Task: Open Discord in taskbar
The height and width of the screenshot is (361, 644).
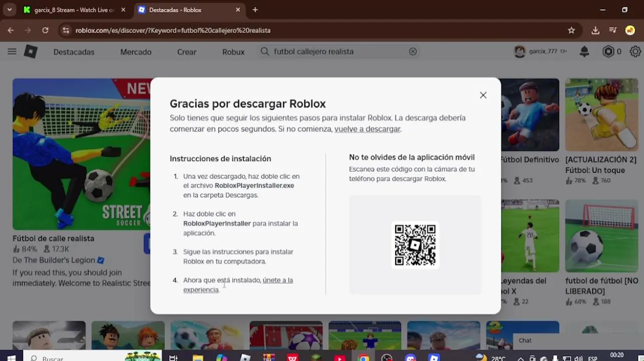Action: click(411, 357)
